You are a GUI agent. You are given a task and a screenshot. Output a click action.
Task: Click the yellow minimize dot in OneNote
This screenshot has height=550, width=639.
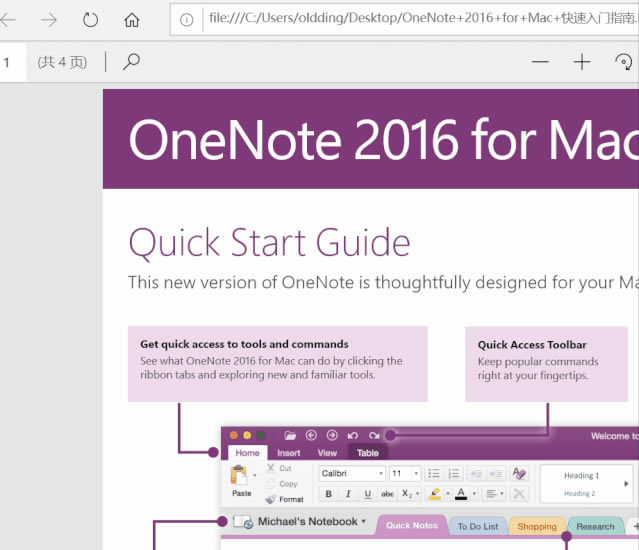[x=247, y=435]
